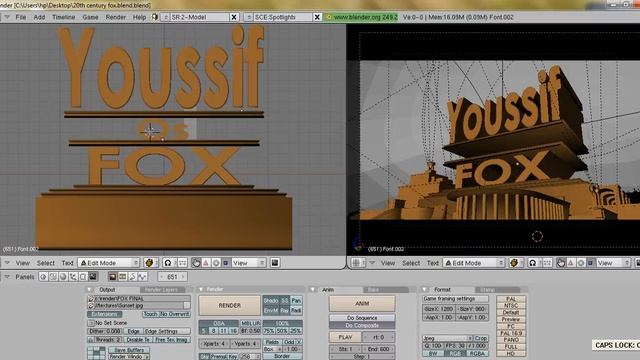Delete the SR:2-Model screen layout with X
The height and width of the screenshot is (360, 640).
point(234,17)
